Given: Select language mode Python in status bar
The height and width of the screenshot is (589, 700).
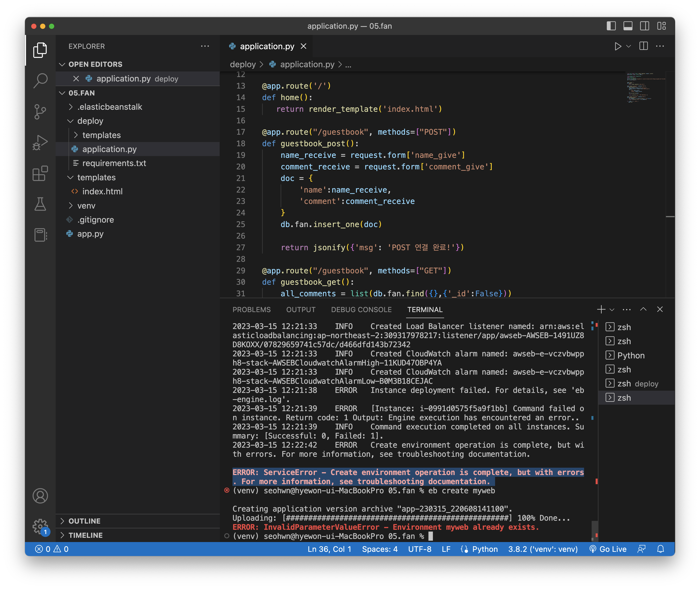Looking at the screenshot, I should (x=485, y=549).
